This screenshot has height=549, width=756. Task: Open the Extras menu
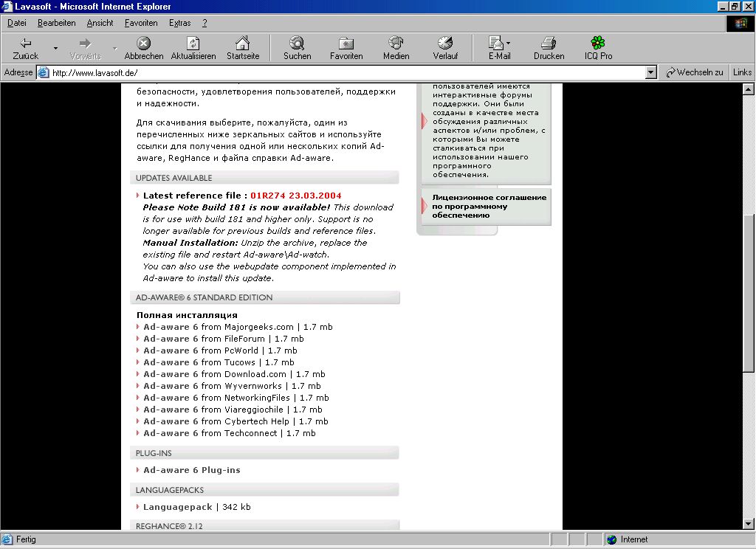coord(180,23)
